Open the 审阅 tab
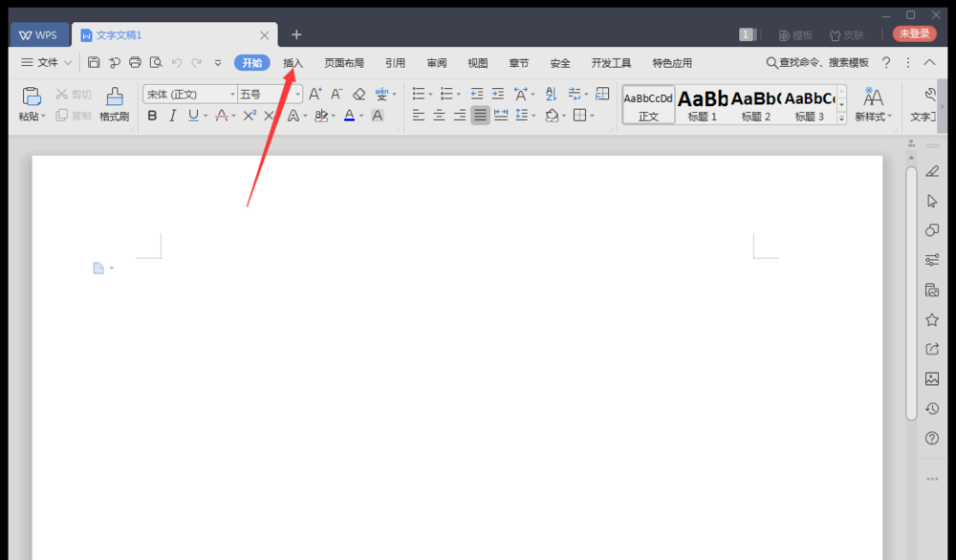 coord(437,63)
